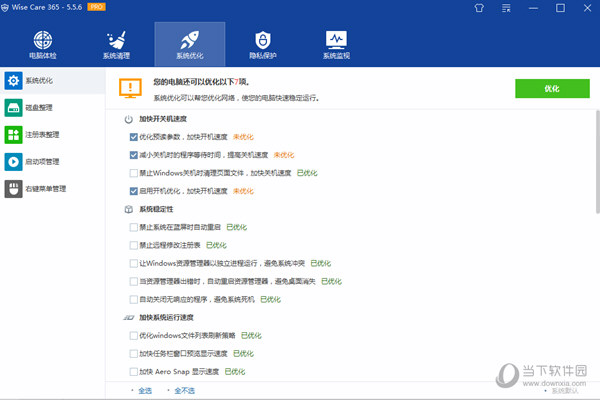Check 禁止远程修改注册表 option

click(x=134, y=245)
